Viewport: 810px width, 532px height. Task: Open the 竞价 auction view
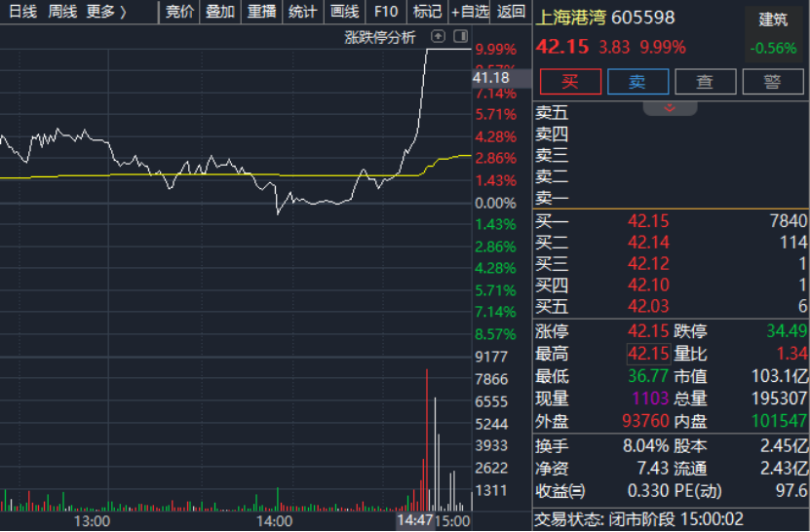[179, 12]
